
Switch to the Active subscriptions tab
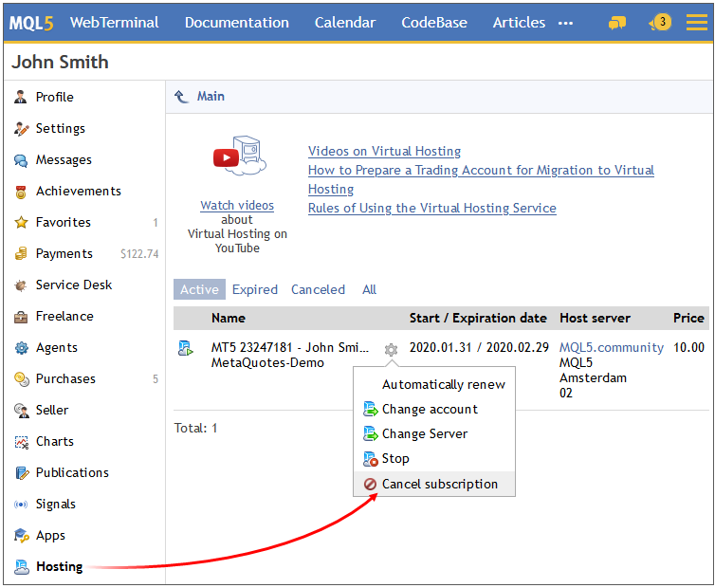point(199,289)
